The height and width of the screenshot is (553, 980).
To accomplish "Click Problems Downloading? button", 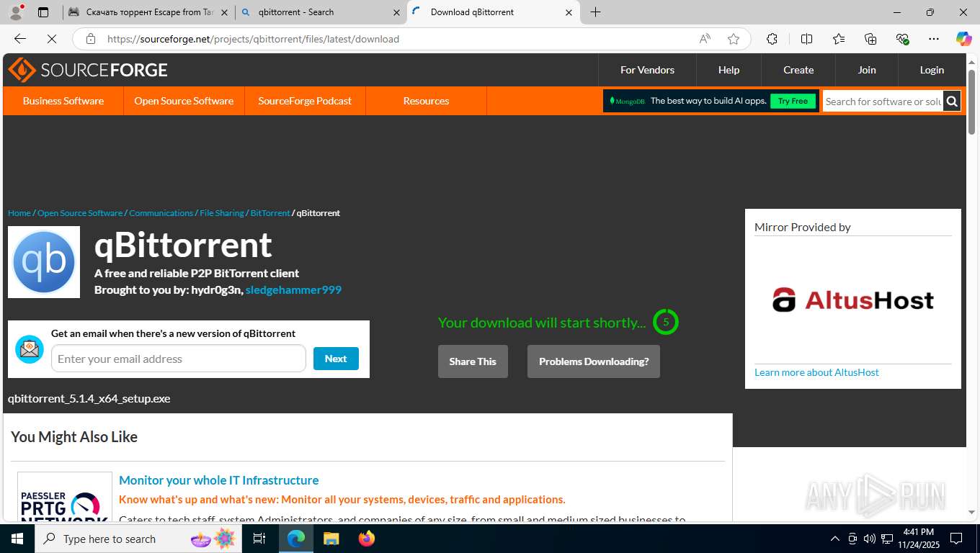I will [x=594, y=361].
